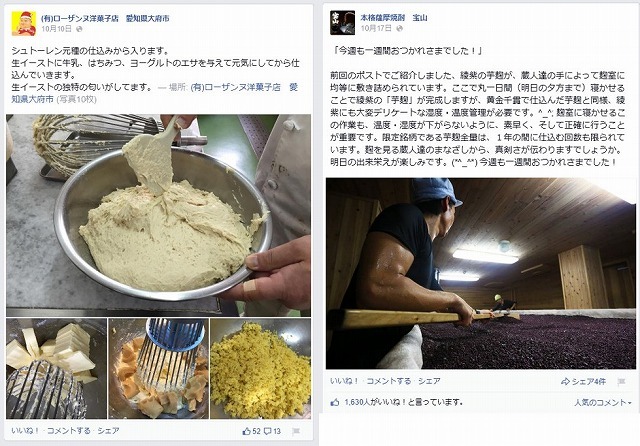The height and width of the screenshot is (446, 640).
Task: Open the butter slicer thumbnail photo
Action: coord(57,369)
